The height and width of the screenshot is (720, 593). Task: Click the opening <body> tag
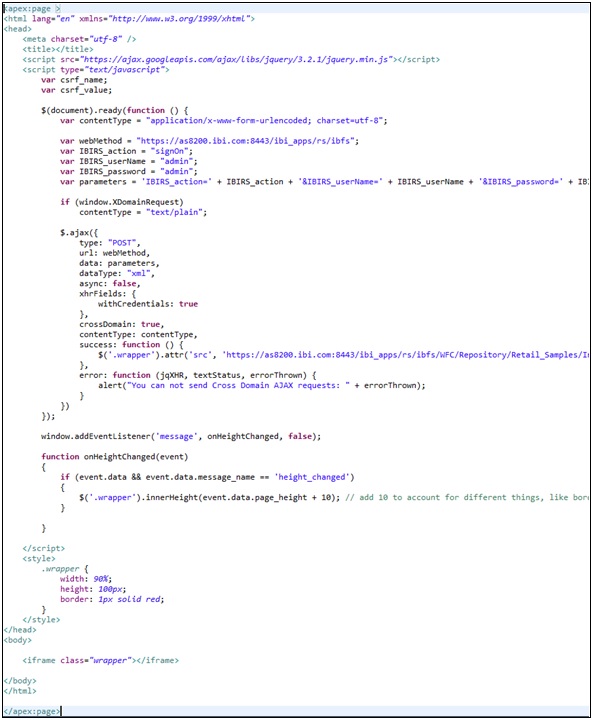click(18, 640)
